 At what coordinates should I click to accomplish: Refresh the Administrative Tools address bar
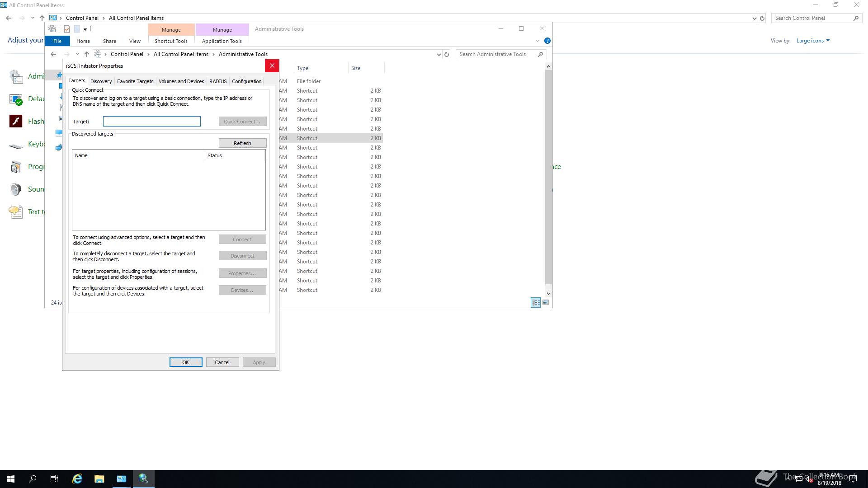(447, 54)
